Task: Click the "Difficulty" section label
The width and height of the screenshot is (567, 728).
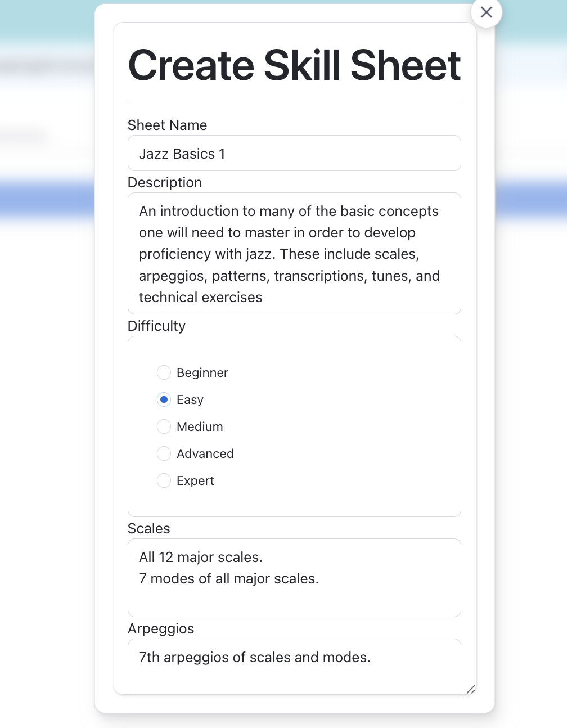Action: [x=156, y=326]
